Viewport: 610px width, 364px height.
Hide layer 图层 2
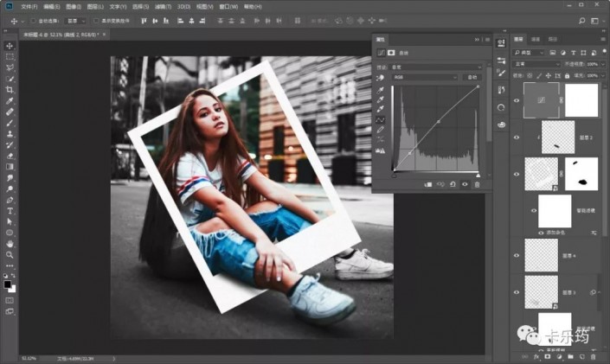tap(517, 137)
